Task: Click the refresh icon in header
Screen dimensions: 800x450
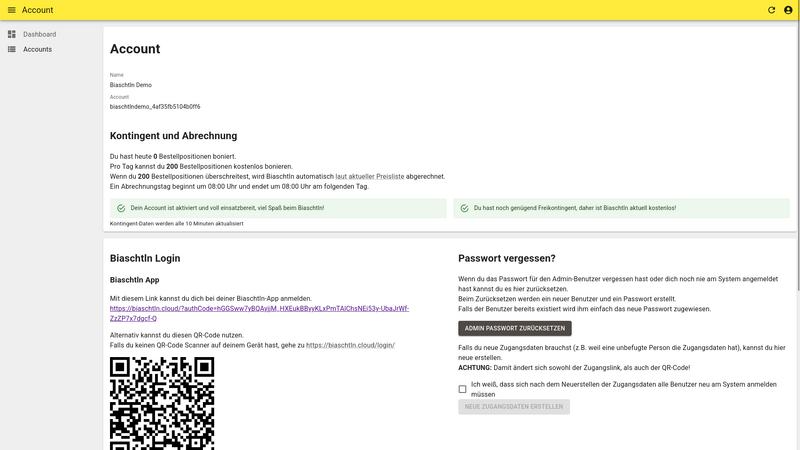Action: [x=771, y=10]
